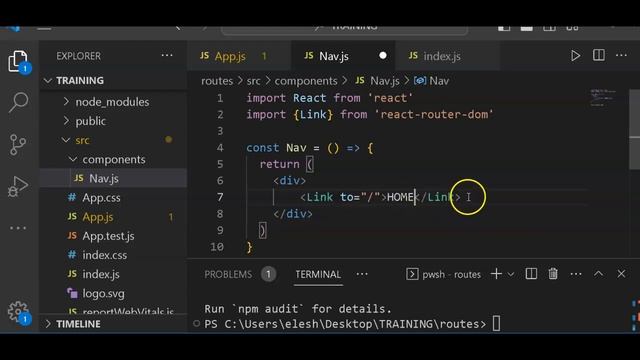640x360 pixels.
Task: Click 'Run npm audit for details' terminal text
Action: (298, 309)
